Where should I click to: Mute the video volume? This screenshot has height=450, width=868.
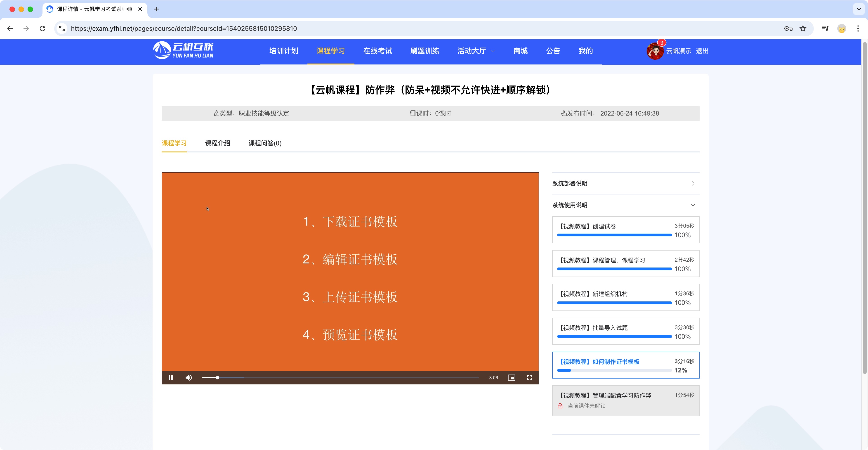coord(188,378)
